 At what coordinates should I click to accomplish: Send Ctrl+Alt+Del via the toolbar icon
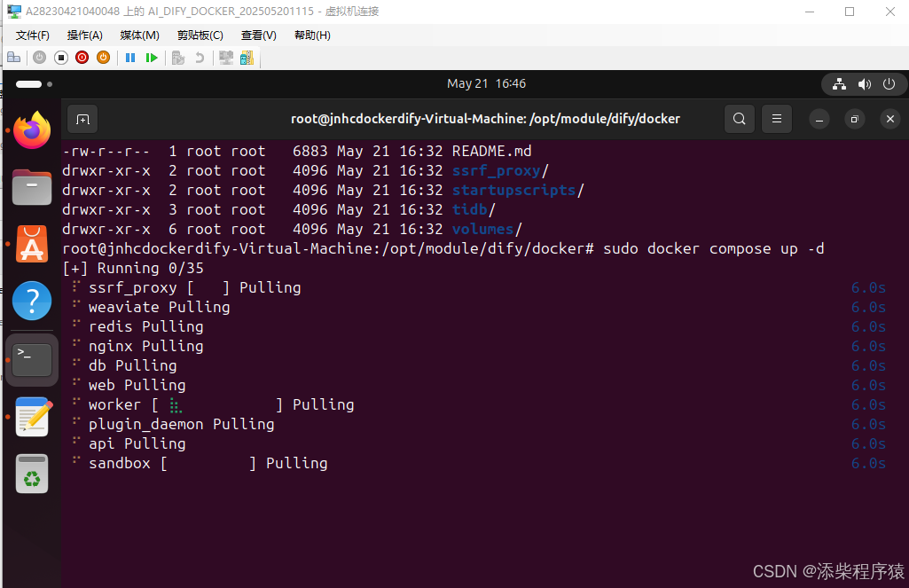(x=14, y=58)
